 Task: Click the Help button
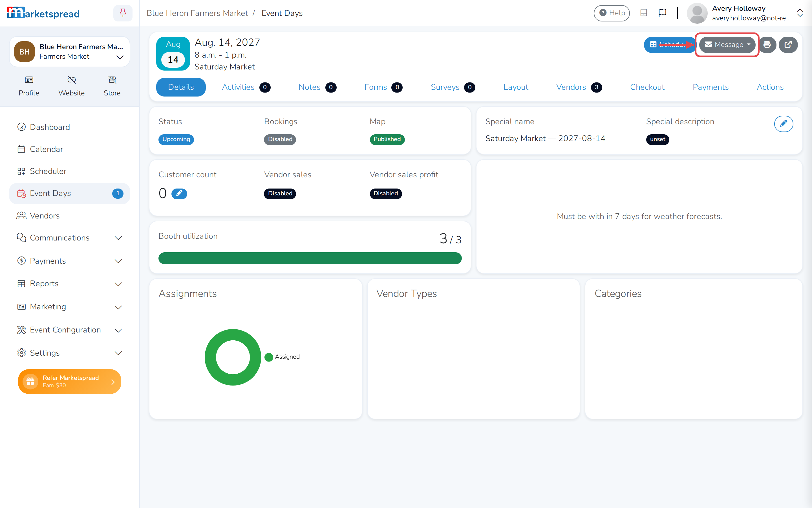coord(611,13)
